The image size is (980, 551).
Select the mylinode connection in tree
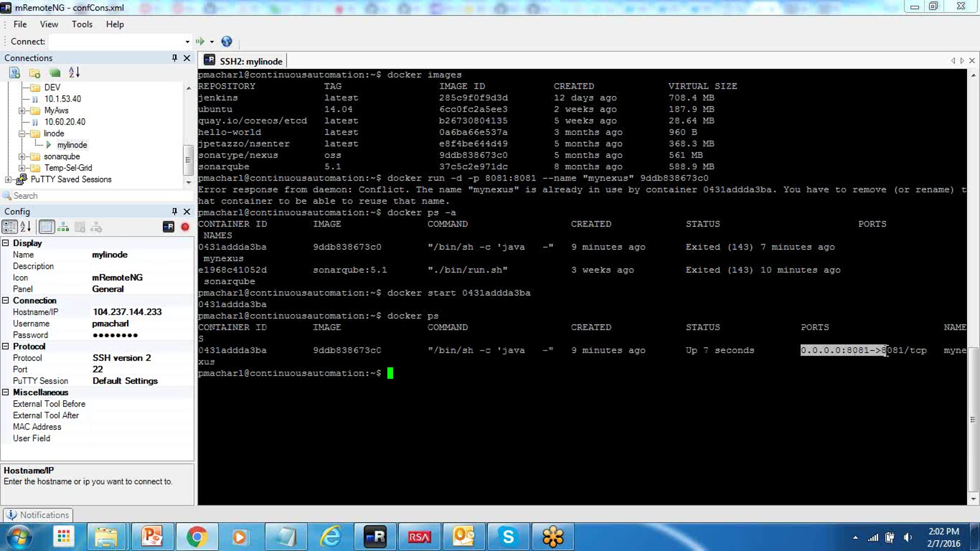pos(72,145)
